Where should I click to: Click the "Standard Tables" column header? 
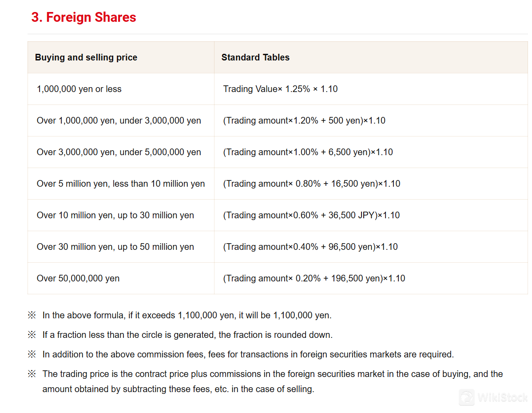[x=255, y=57]
